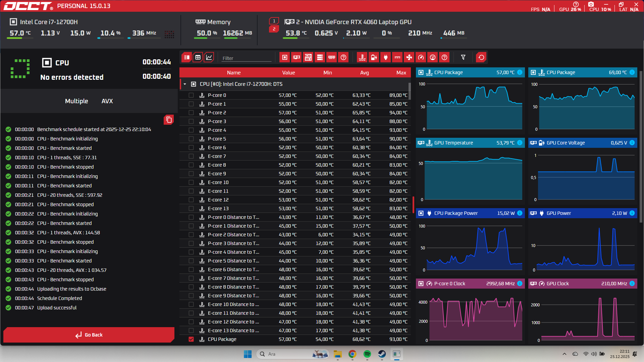
Task: Click the Go Back button
Action: point(89,335)
